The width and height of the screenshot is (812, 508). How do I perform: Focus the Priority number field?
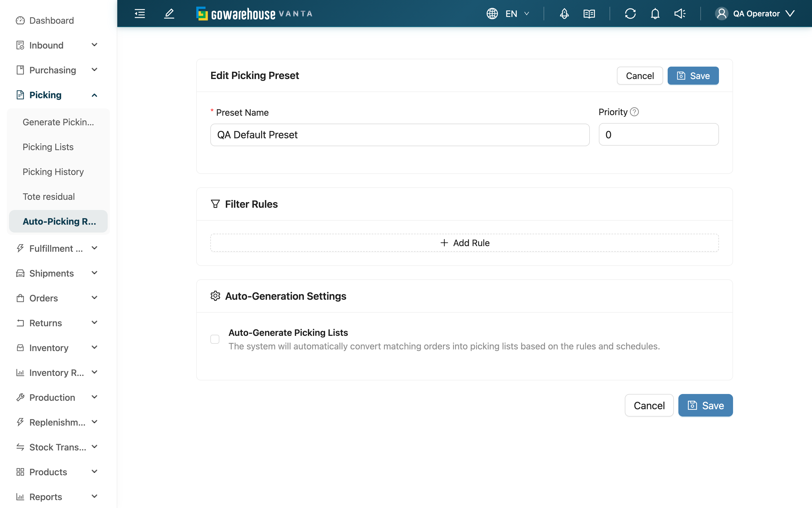658,134
